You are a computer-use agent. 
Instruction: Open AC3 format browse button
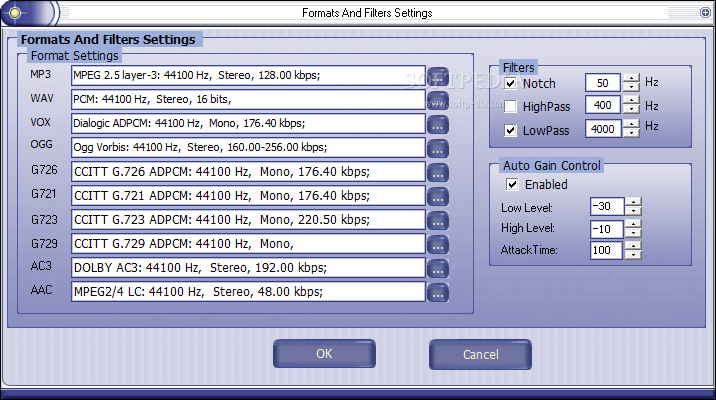(438, 269)
